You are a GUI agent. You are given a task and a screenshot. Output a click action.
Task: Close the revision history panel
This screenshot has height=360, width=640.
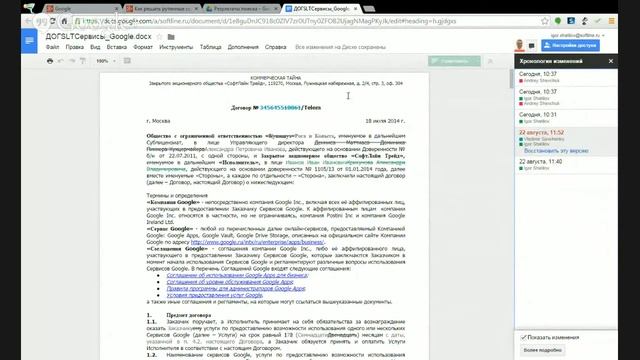[x=611, y=61]
